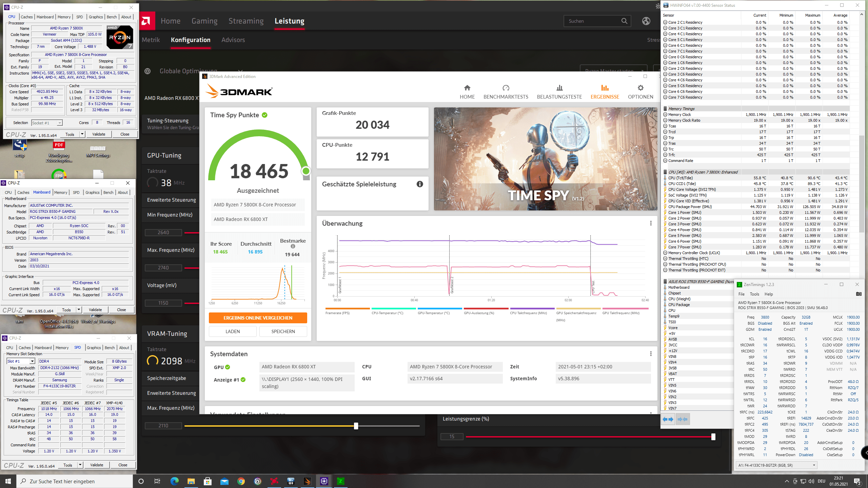Open Mail app from the taskbar
This screenshot has height=488, width=868.
click(224, 481)
